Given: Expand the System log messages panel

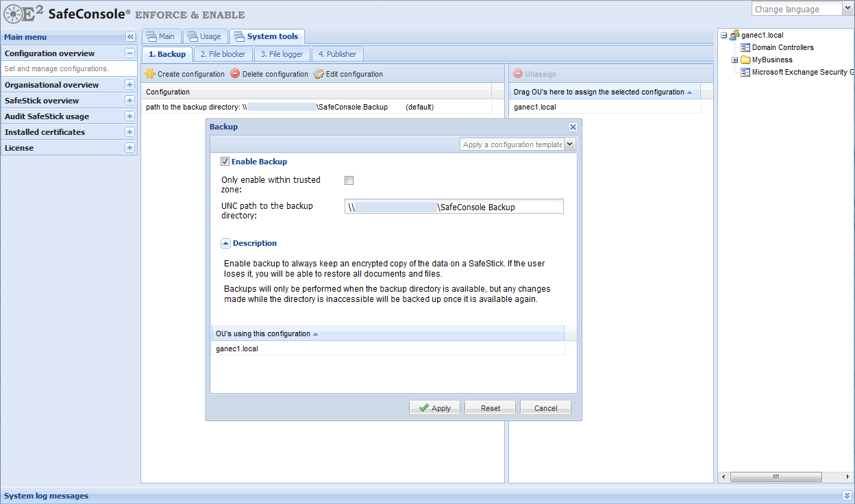Looking at the screenshot, I should click(x=847, y=496).
